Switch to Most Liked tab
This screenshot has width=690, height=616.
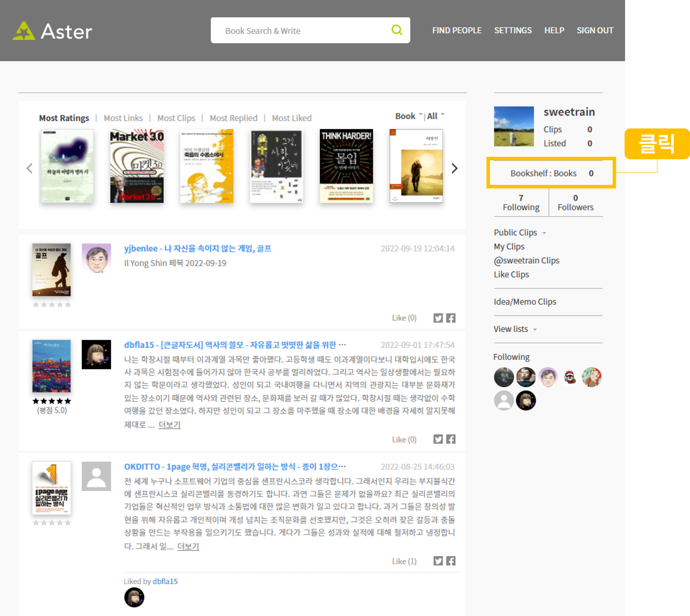[x=291, y=118]
